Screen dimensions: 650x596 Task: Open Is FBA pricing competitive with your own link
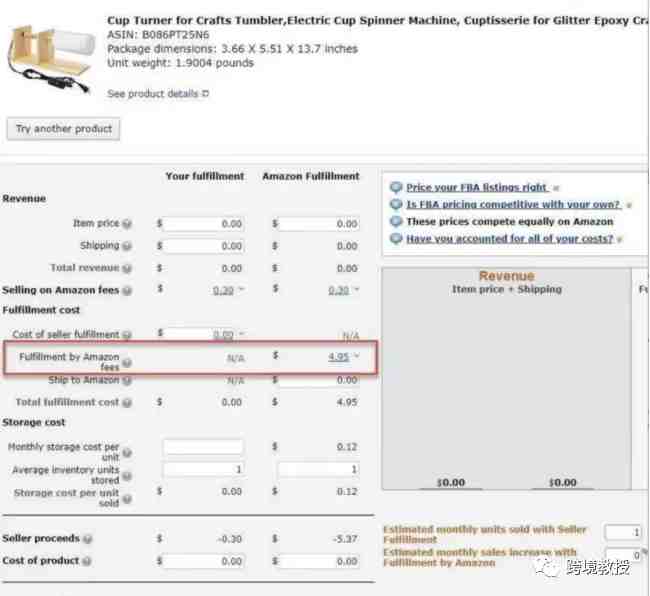pos(513,204)
